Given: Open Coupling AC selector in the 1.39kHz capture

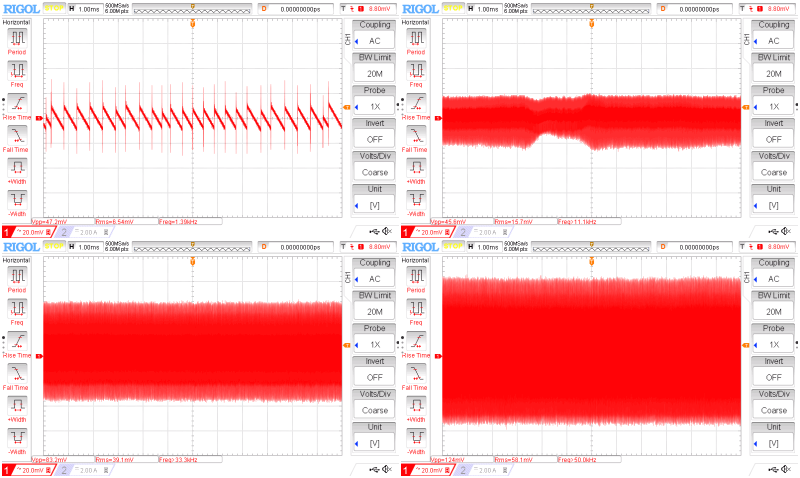Looking at the screenshot, I should click(x=374, y=34).
